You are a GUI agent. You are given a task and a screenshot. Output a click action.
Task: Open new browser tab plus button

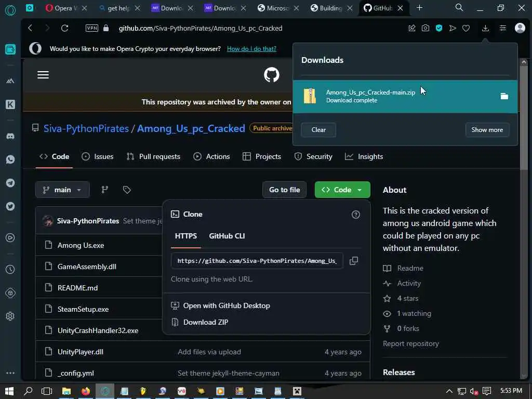point(419,8)
